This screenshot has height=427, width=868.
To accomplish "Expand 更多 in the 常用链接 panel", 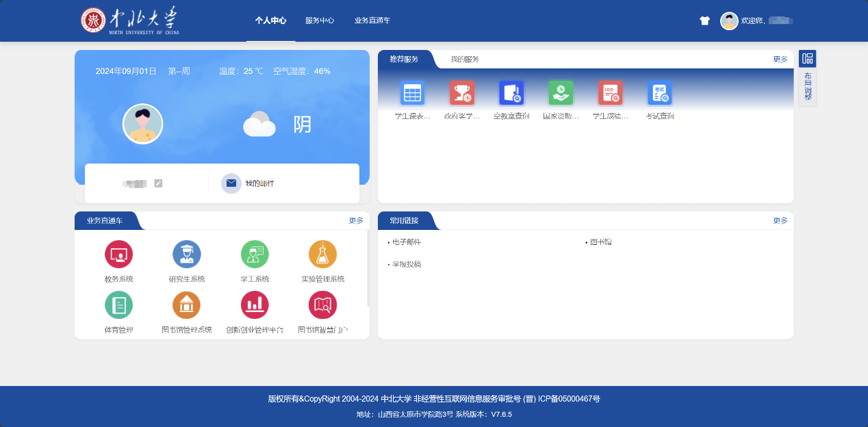I will click(780, 221).
